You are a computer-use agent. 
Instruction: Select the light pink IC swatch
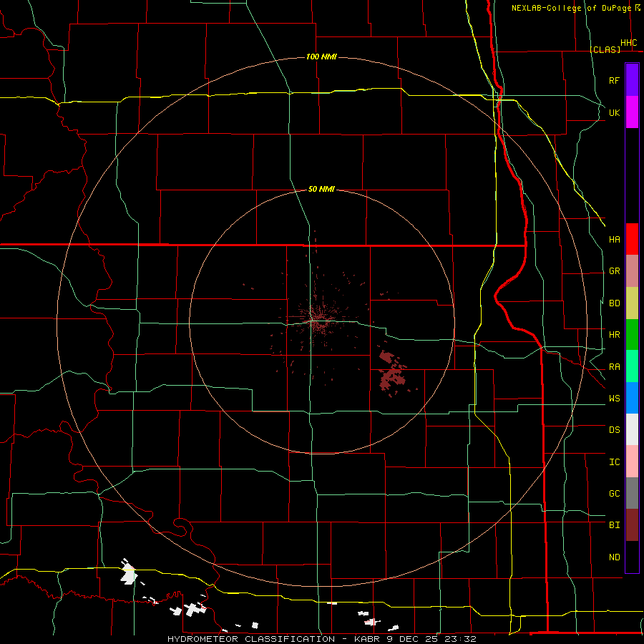(x=632, y=462)
